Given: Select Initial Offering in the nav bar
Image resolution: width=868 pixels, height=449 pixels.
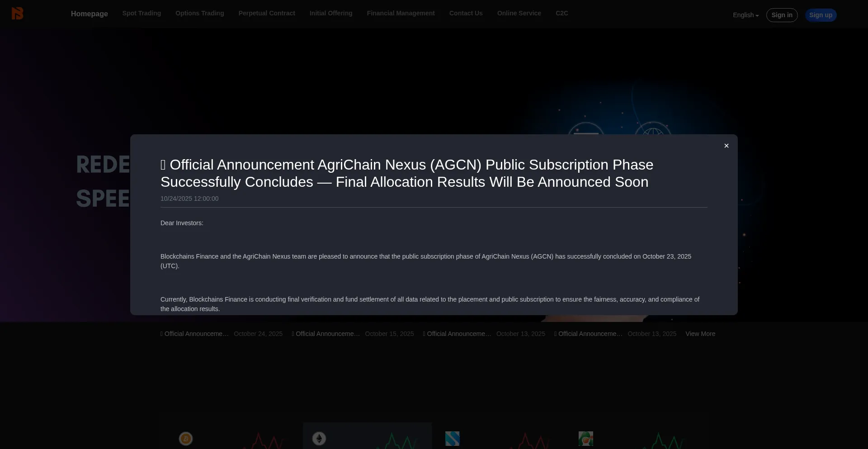Looking at the screenshot, I should [331, 14].
